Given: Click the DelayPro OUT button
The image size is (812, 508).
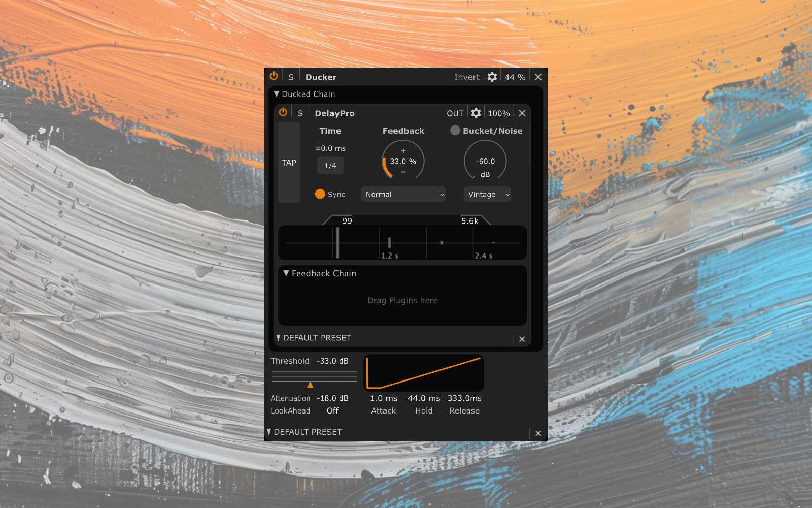Looking at the screenshot, I should tap(455, 113).
